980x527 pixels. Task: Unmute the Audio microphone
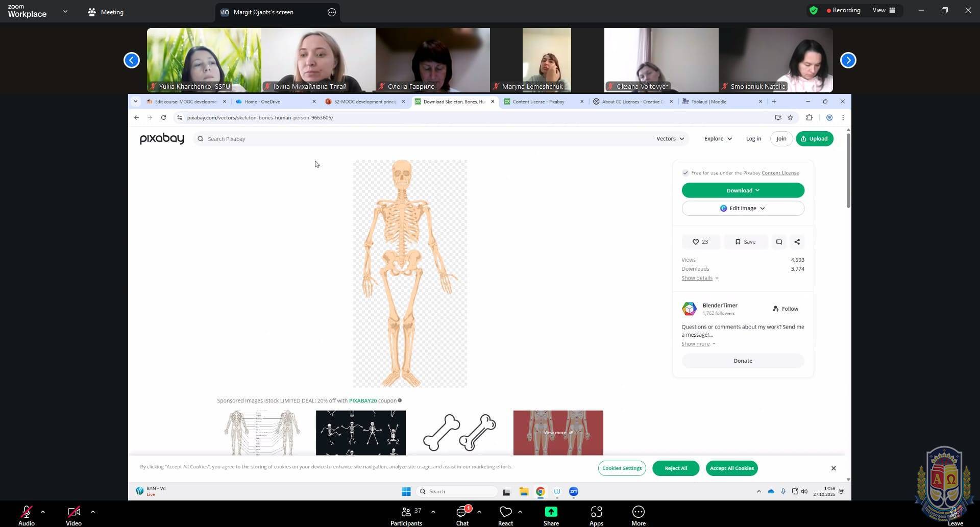pyautogui.click(x=27, y=512)
